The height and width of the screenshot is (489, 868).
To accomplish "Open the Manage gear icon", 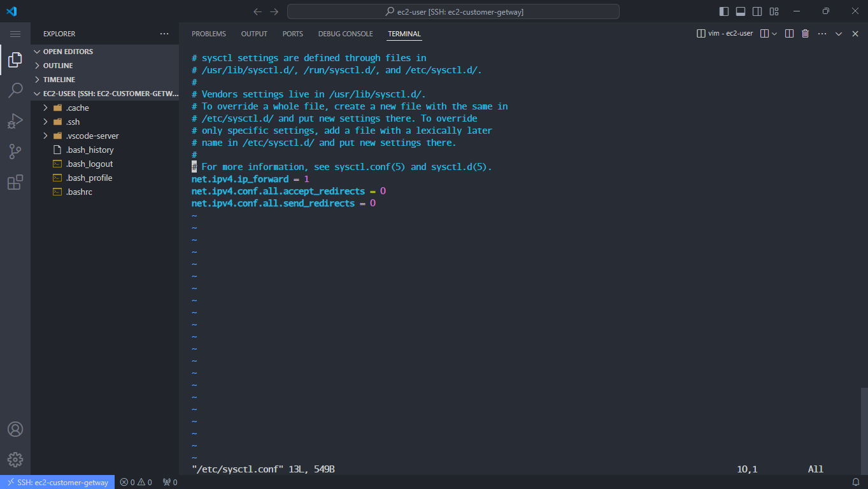I will coord(15,459).
